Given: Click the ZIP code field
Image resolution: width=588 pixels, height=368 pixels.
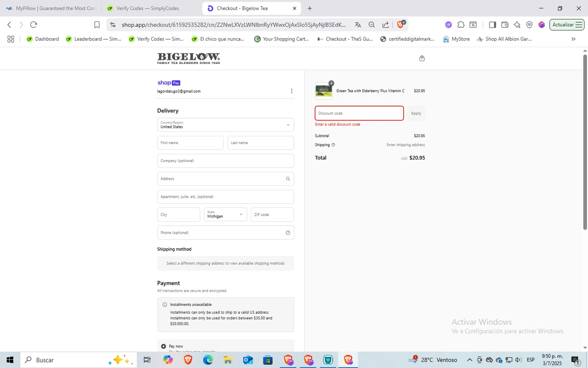Looking at the screenshot, I should click(272, 215).
